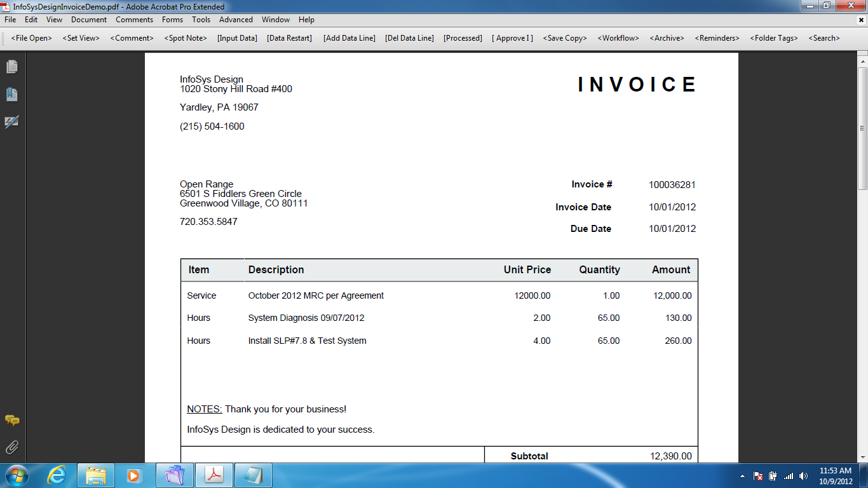
Task: Open the notepad application in the taskbar
Action: tap(254, 475)
